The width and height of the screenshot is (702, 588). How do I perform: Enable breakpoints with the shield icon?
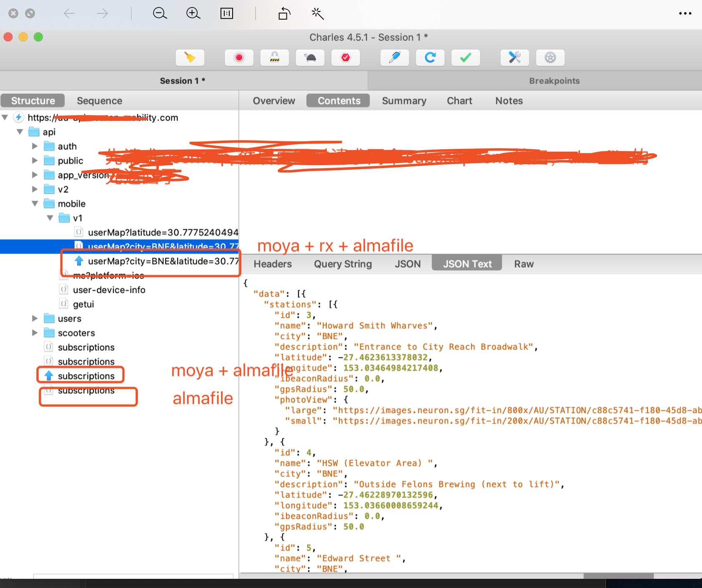345,58
